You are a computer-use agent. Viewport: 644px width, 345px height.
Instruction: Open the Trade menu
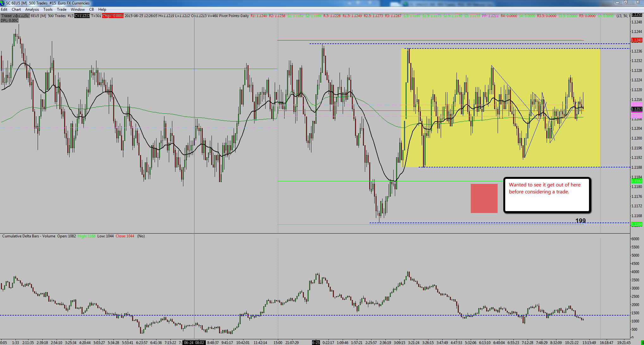(62, 9)
